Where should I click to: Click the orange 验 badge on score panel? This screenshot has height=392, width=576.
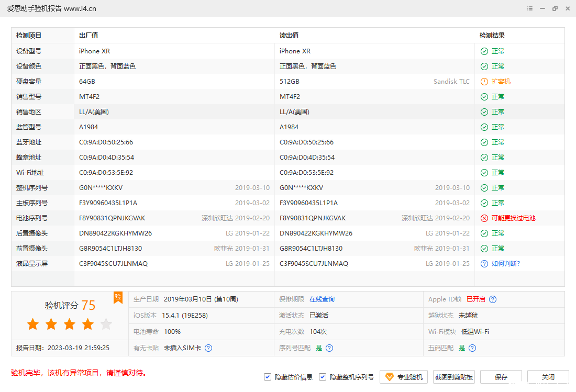(118, 297)
